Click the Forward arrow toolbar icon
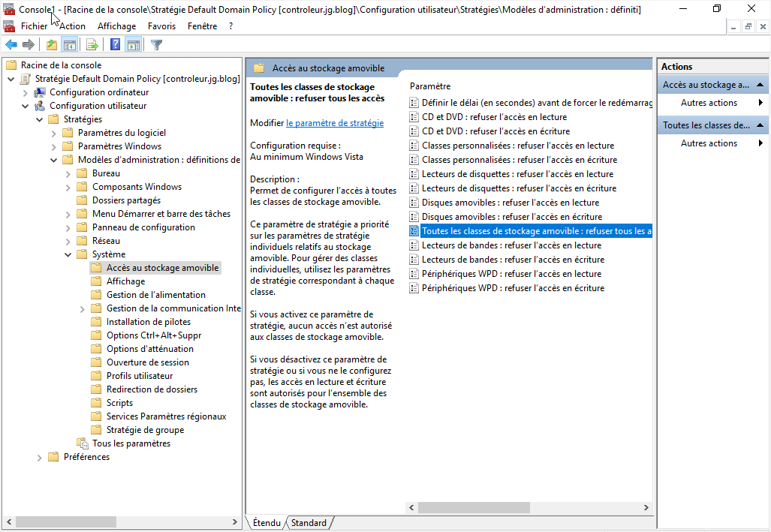The width and height of the screenshot is (771, 532). 29,45
